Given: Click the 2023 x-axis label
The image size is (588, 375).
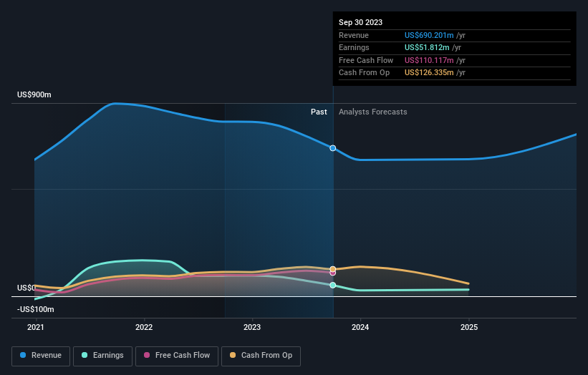Looking at the screenshot, I should coord(252,328).
